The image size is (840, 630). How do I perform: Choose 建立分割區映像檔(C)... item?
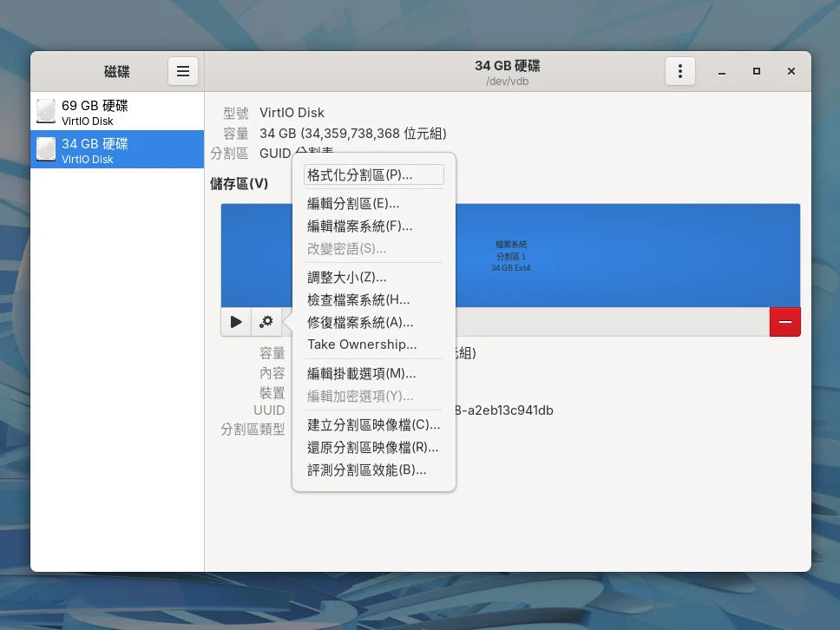coord(373,425)
